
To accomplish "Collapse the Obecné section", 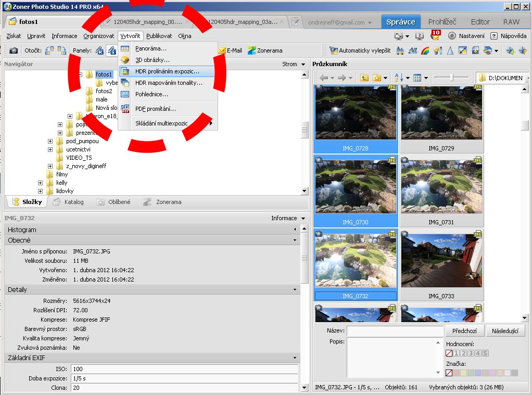I will click(x=295, y=240).
